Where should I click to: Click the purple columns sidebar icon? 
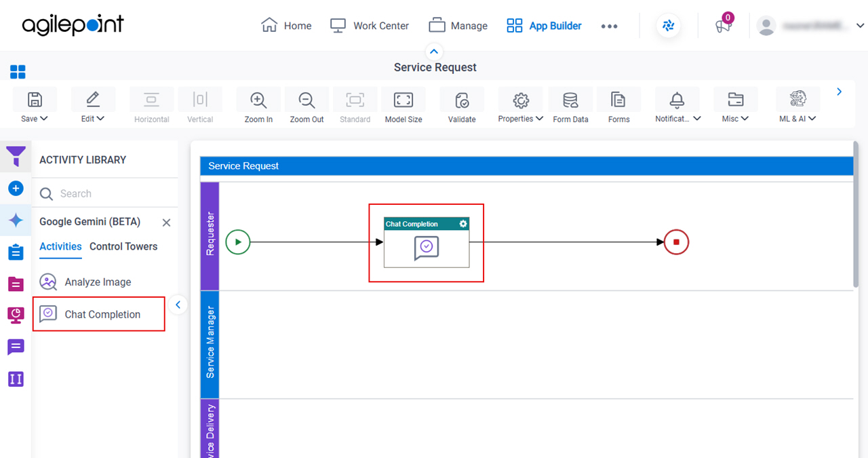pos(16,379)
